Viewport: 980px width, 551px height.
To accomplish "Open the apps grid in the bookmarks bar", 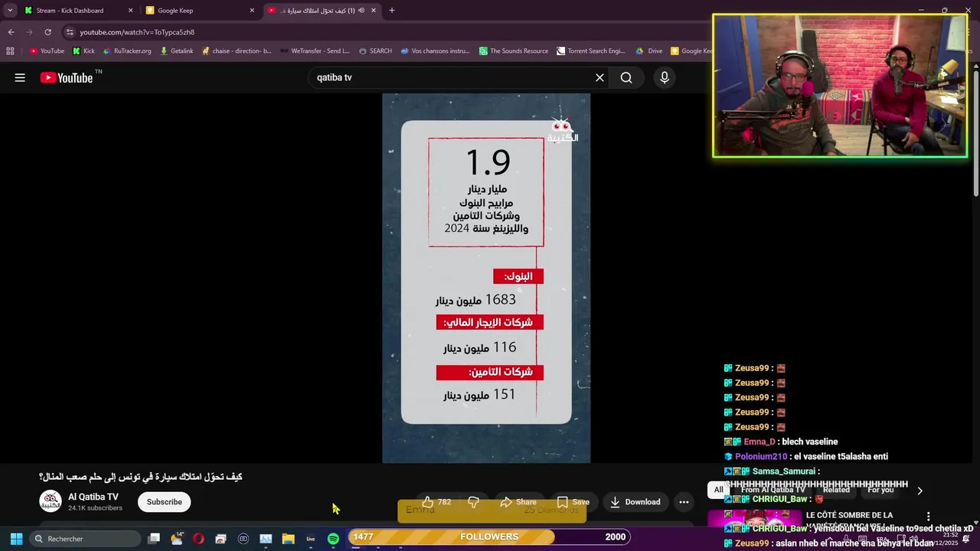I will (10, 51).
